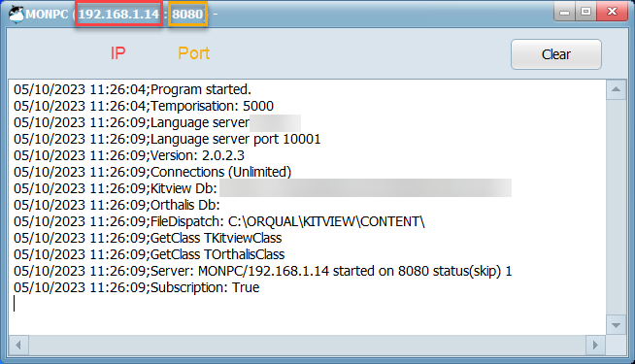Click horizontal scrollbar right arrow
Image resolution: width=635 pixels, height=364 pixels.
click(595, 346)
